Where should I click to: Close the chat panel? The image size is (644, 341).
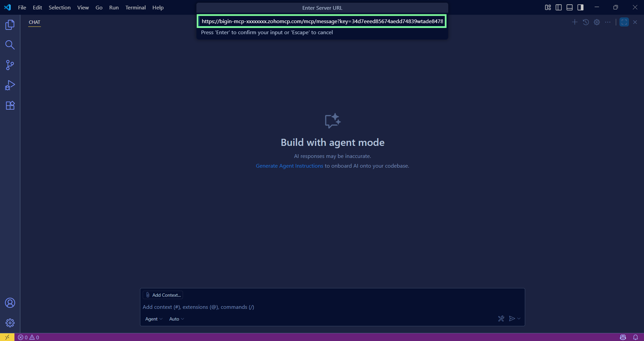[x=635, y=22]
